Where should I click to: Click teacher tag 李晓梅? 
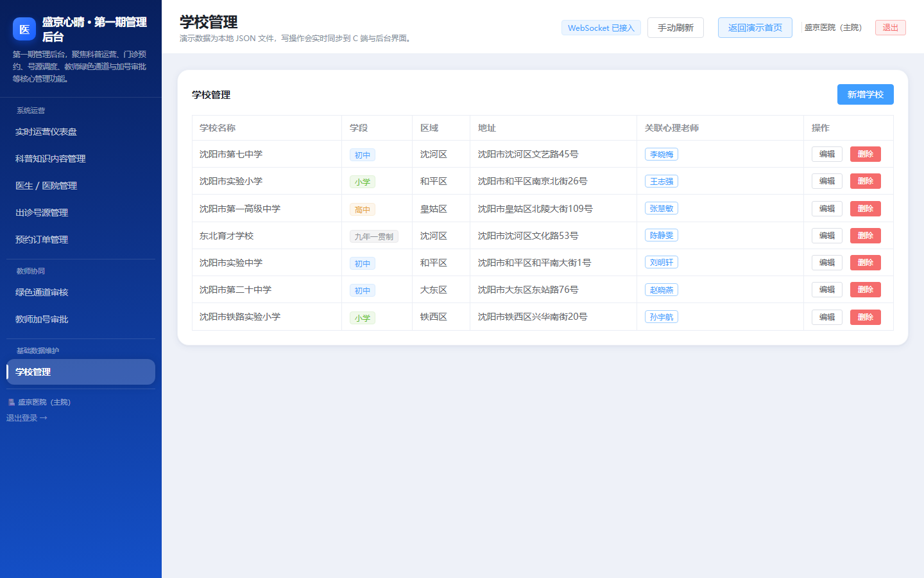coord(662,154)
